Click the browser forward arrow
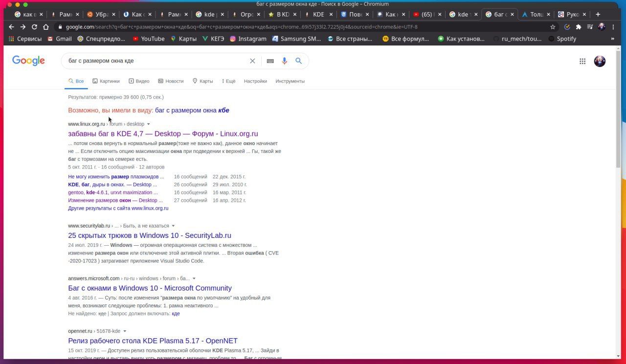This screenshot has width=626, height=364. 22,27
